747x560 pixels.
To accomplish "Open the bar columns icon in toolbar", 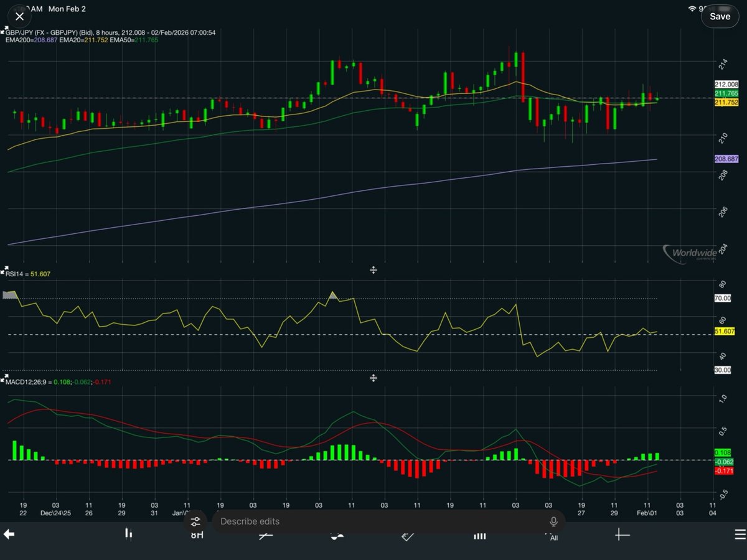I will [479, 535].
